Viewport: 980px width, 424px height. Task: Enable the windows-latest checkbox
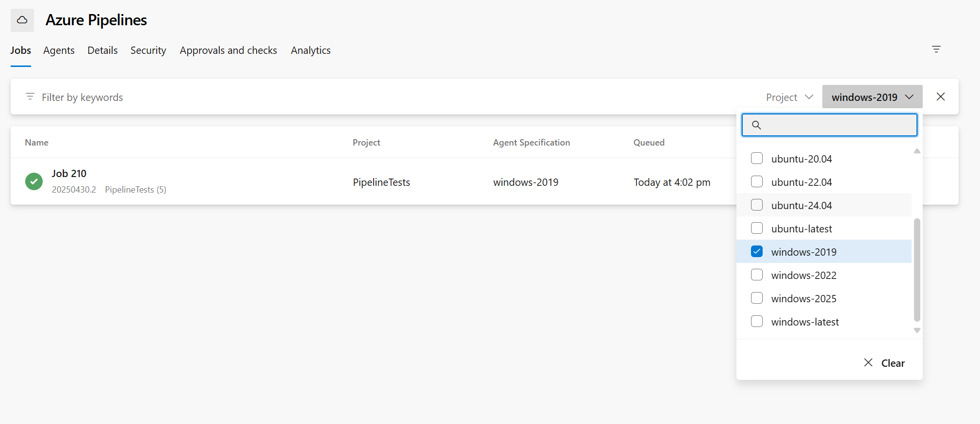(757, 322)
